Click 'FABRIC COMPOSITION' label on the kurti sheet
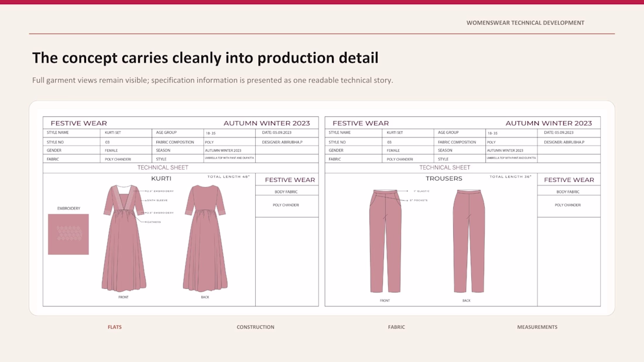 click(x=175, y=142)
